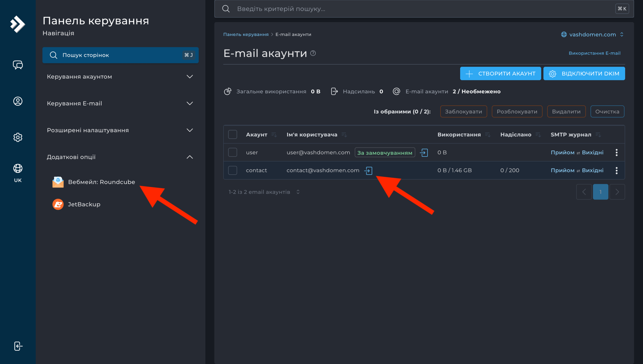Click Розблокувати button
This screenshot has width=643, height=364.
coord(517,112)
